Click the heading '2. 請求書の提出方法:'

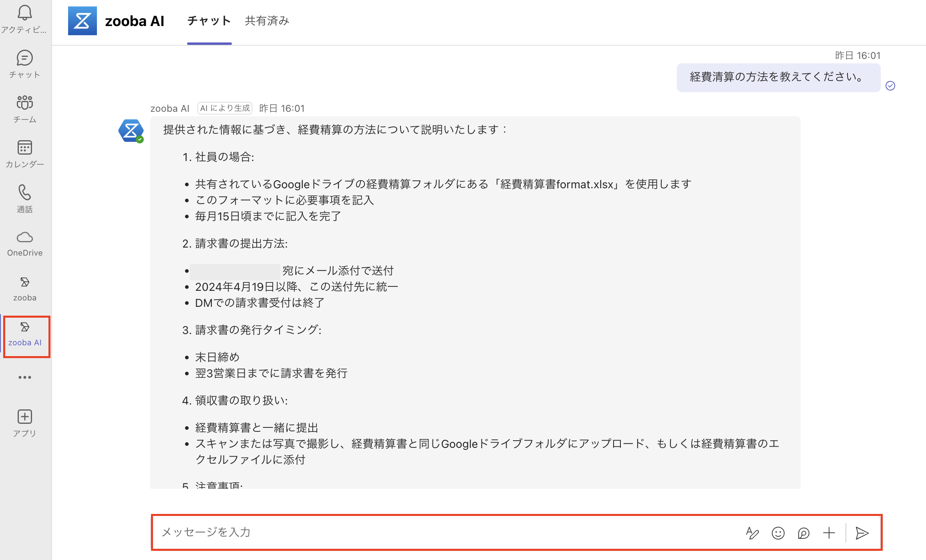[235, 243]
